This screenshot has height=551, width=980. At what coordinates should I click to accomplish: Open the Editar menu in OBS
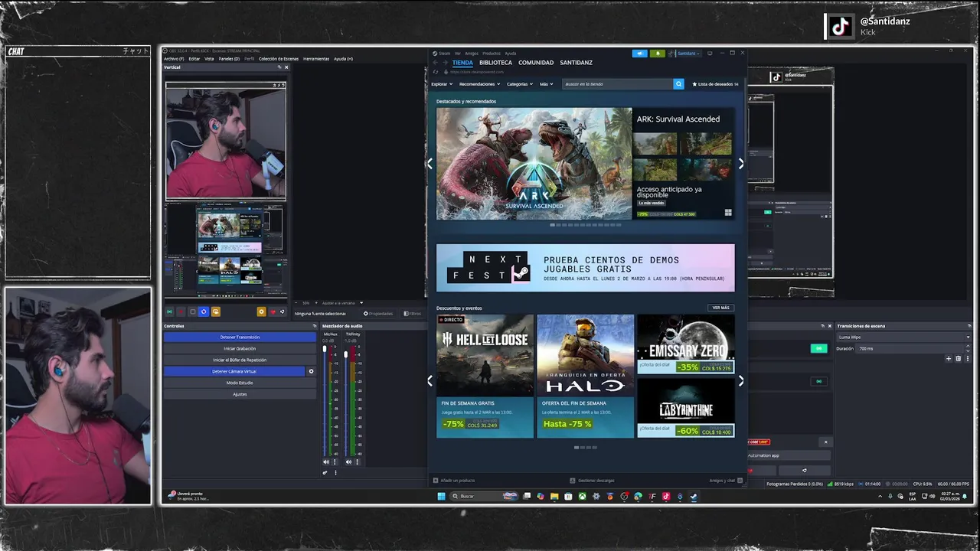pos(194,59)
